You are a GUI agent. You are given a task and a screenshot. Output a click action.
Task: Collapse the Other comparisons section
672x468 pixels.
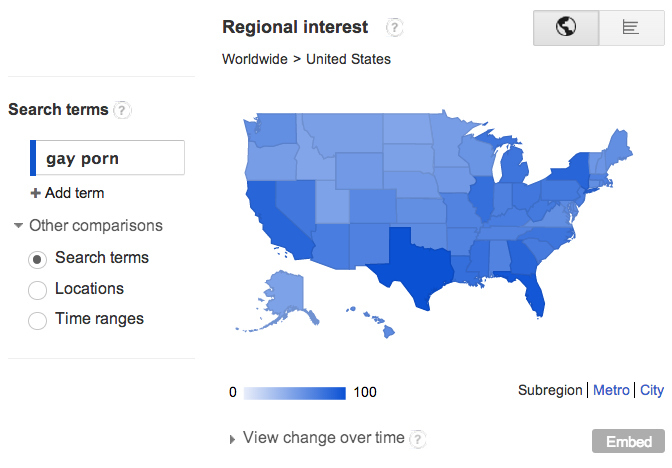point(18,225)
